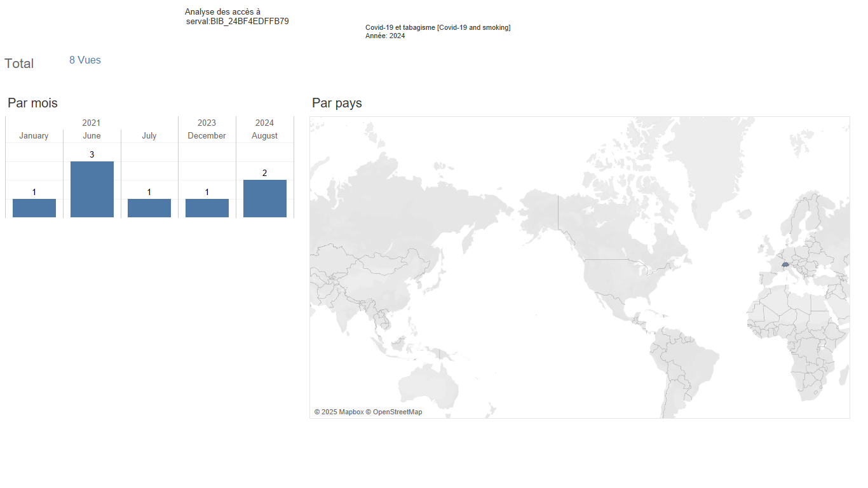
Task: Click the 'June' month label
Action: 92,135
